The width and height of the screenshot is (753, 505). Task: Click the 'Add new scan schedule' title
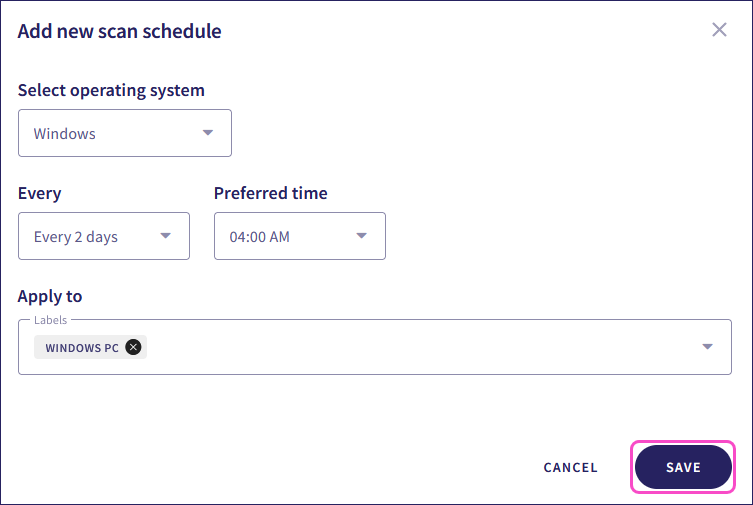[x=120, y=31]
